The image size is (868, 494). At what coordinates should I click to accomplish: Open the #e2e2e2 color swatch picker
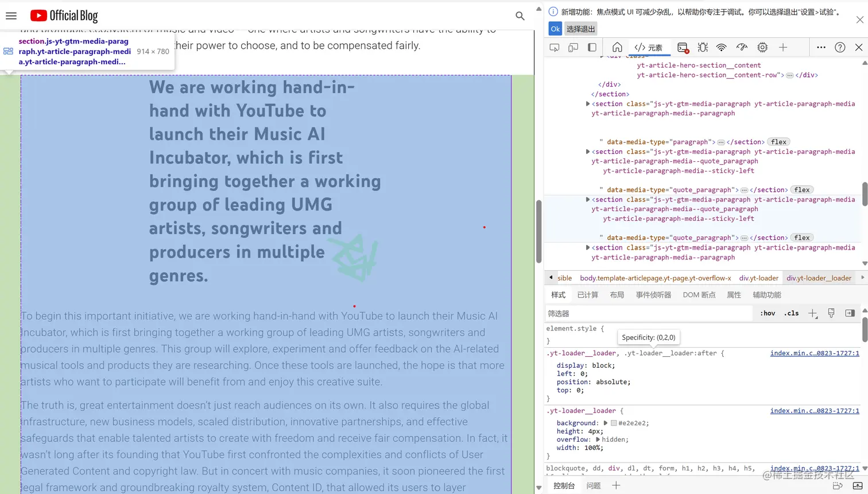tap(614, 423)
